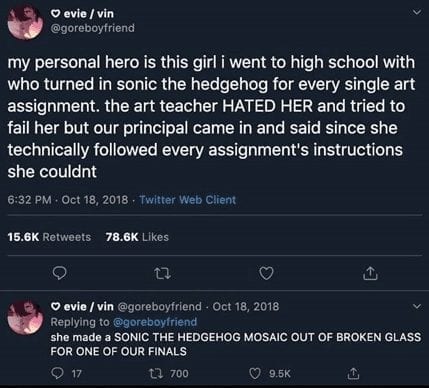Click the main tweet's profile avatar
The image size is (429, 388).
(x=26, y=23)
